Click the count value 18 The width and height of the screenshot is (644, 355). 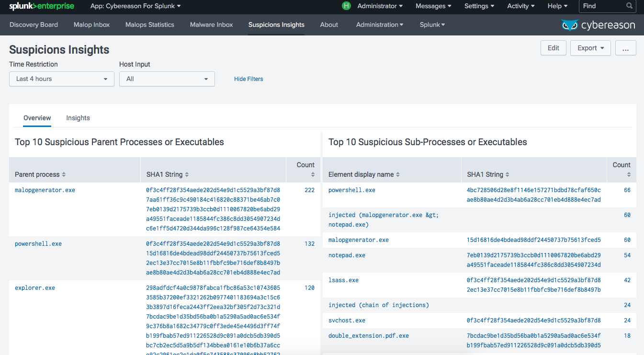627,336
